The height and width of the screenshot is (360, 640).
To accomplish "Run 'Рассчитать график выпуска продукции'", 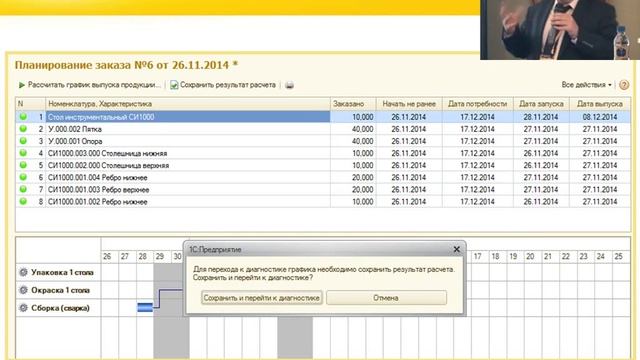I will click(89, 85).
